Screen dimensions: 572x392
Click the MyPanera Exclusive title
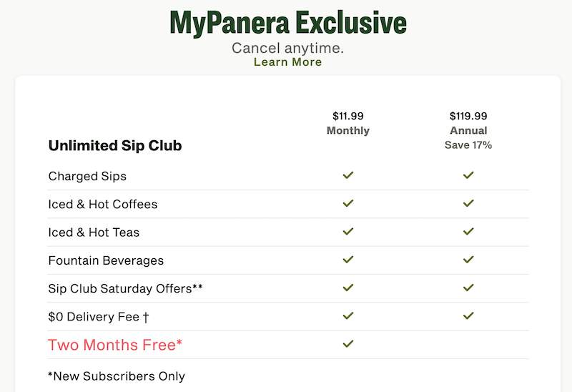(x=287, y=23)
